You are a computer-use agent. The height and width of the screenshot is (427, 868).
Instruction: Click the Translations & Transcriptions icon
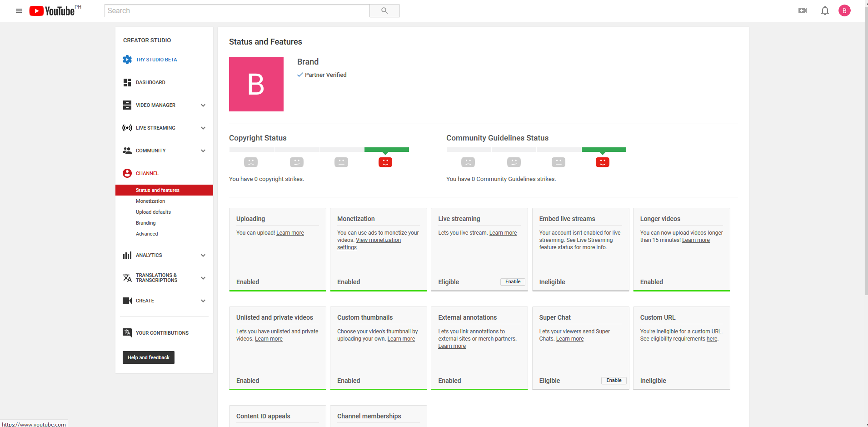[127, 278]
